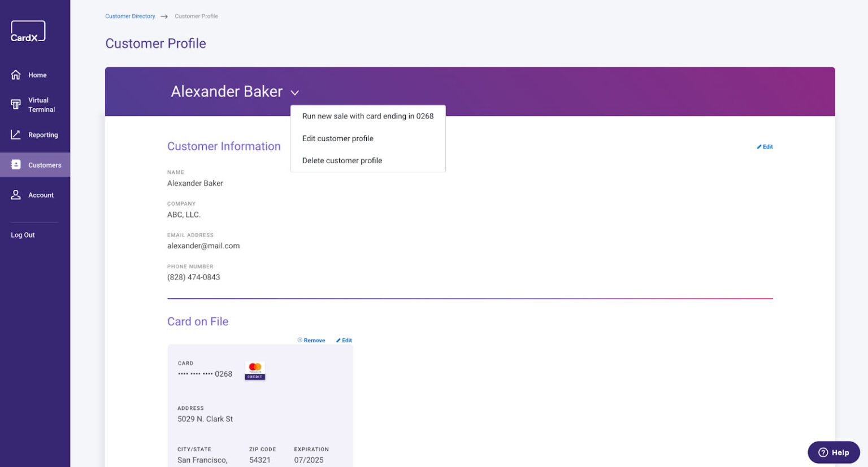The width and height of the screenshot is (868, 467).
Task: Open Account settings via the person icon
Action: pos(16,194)
